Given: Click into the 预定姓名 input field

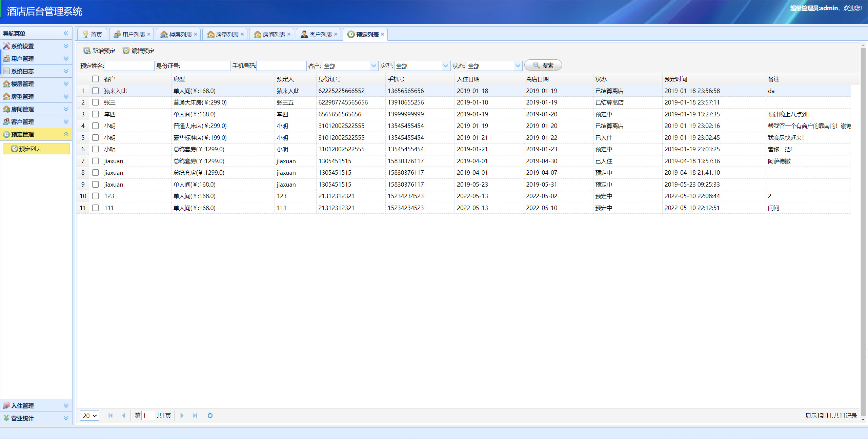Looking at the screenshot, I should (x=129, y=65).
